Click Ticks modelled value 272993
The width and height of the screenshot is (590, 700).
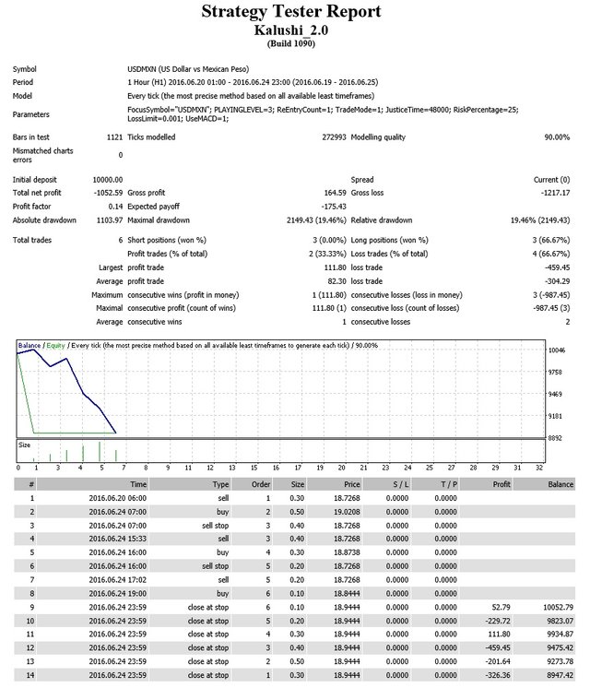pyautogui.click(x=334, y=137)
